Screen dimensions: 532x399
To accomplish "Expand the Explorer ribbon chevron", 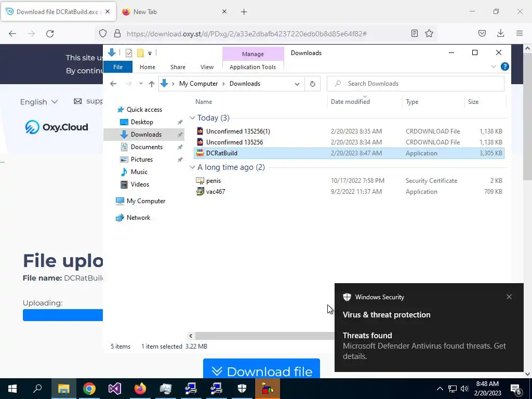I will tap(494, 67).
